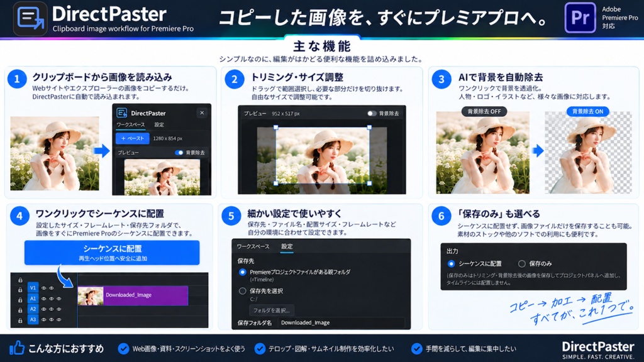Click the 主な機能 heading
Image resolution: width=644 pixels, height=362 pixels.
tap(322, 46)
